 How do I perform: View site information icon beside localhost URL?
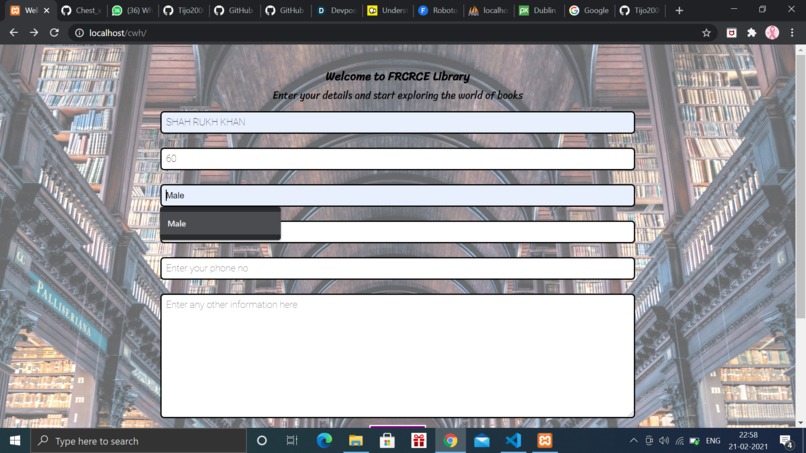[79, 33]
